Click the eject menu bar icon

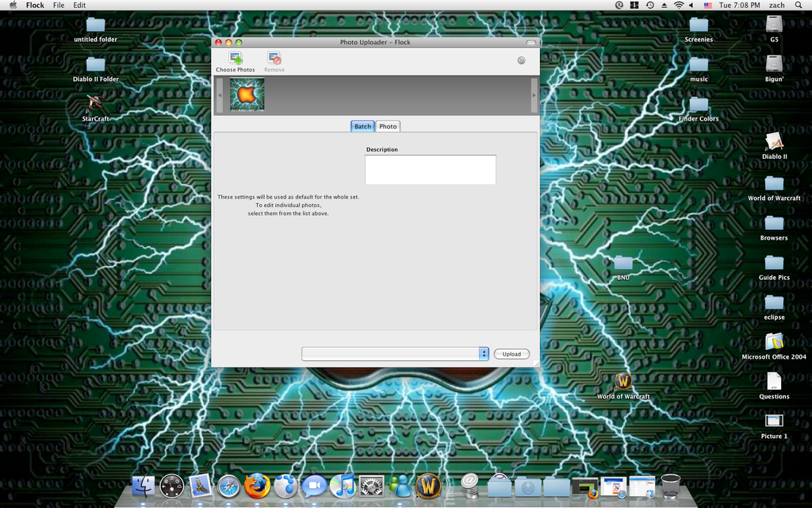click(x=665, y=6)
